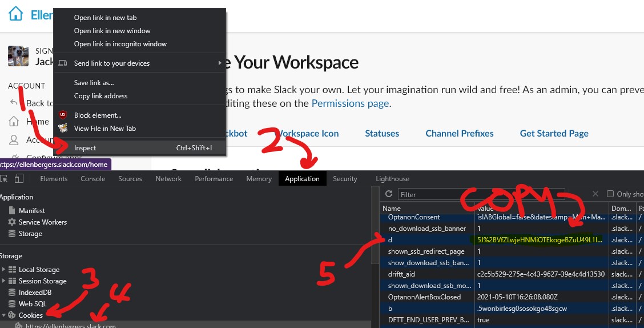This screenshot has height=328, width=644.
Task: Click the Local Storage grid icon
Action: [13, 270]
